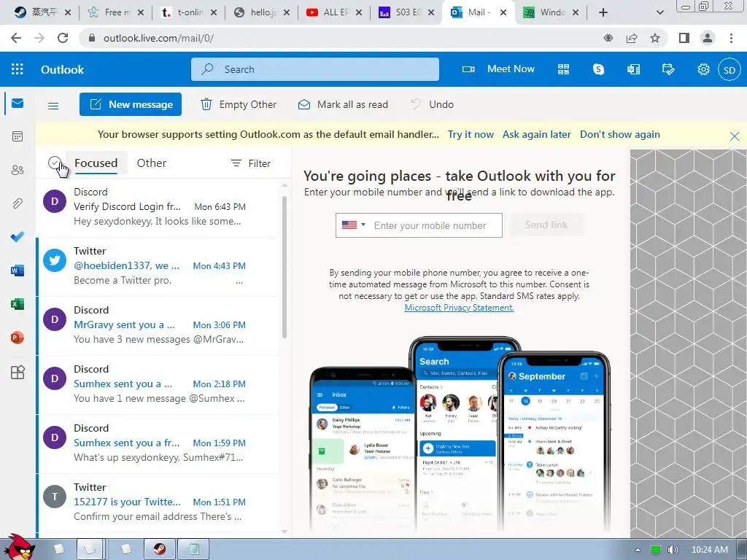Viewport: 747px width, 560px height.
Task: Open the Microsoft Privacy Statement link
Action: 460,308
